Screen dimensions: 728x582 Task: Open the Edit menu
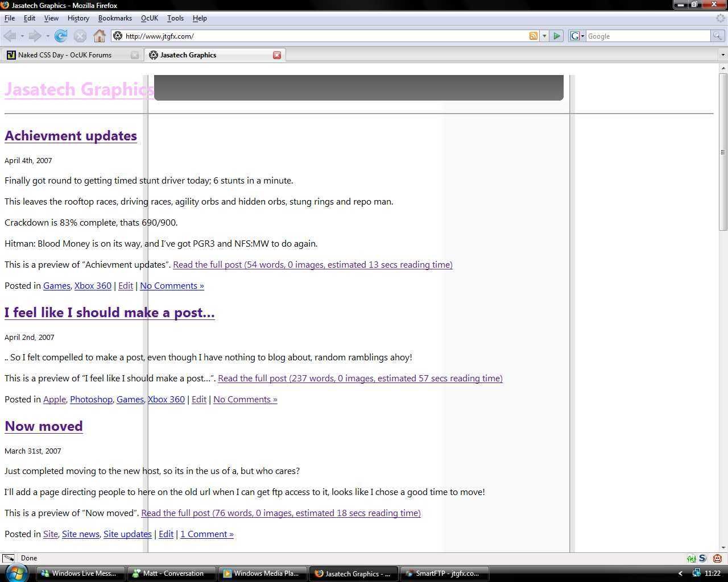click(30, 18)
